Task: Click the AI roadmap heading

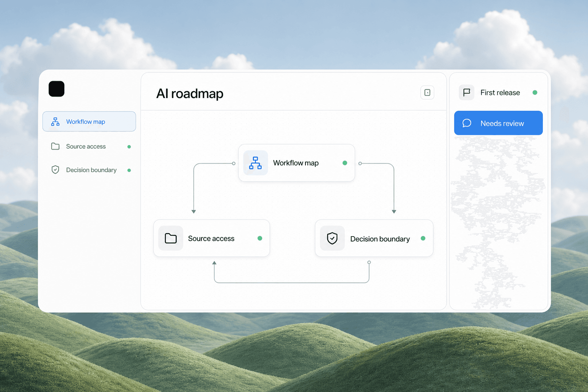Action: pos(189,93)
